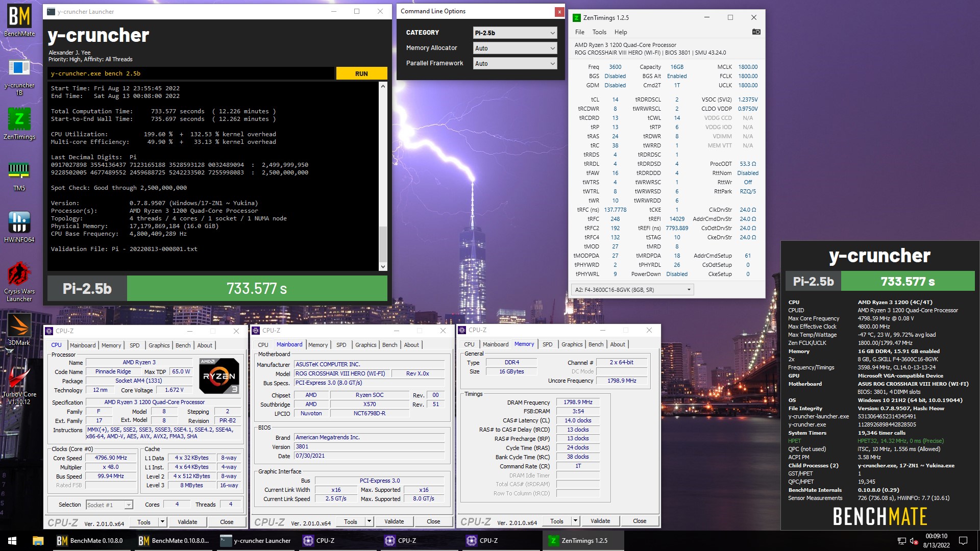This screenshot has height=551, width=980.
Task: Click taskbar clock showing 00:09:10
Action: tap(936, 541)
